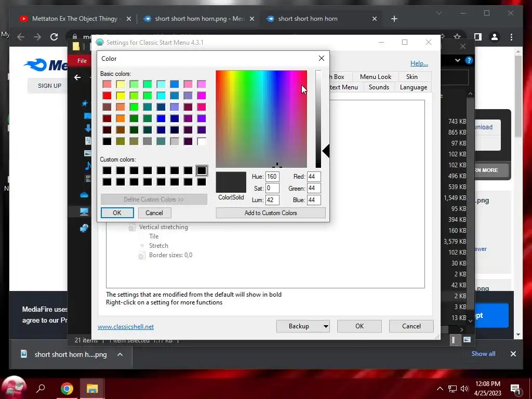Open the Network icon in sidebar
This screenshot has height=399, width=532.
tap(84, 228)
